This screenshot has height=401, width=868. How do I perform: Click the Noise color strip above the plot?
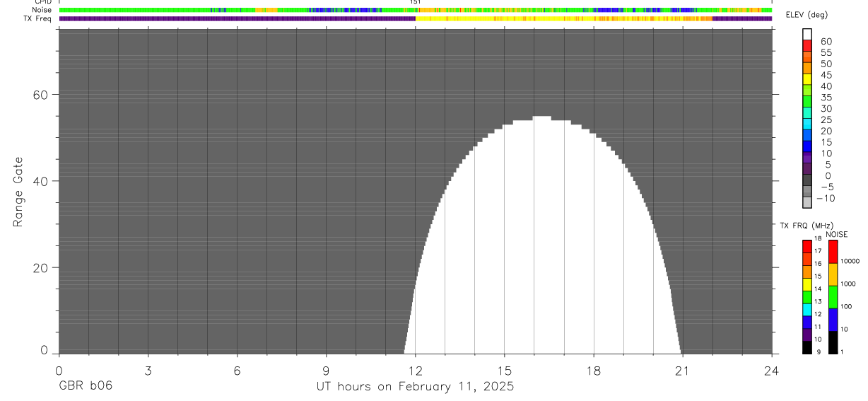(415, 11)
